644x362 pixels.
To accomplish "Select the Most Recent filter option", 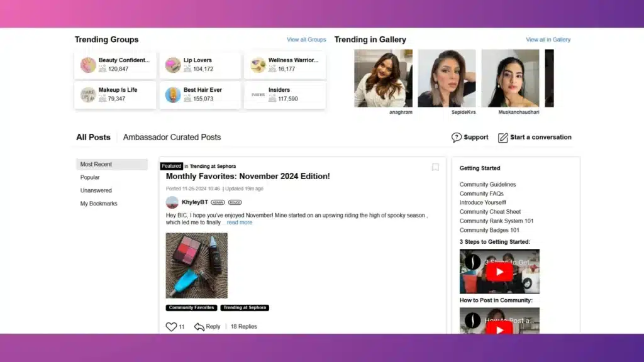I will [x=96, y=164].
